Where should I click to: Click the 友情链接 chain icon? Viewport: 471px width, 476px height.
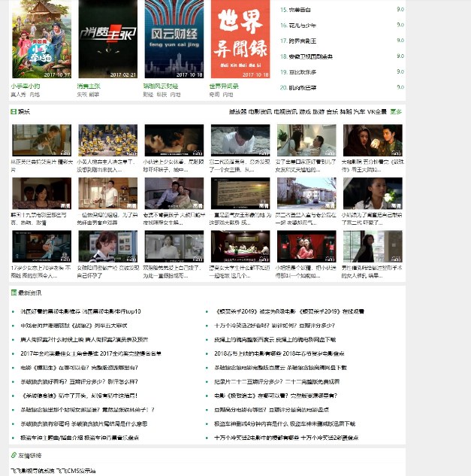click(14, 455)
